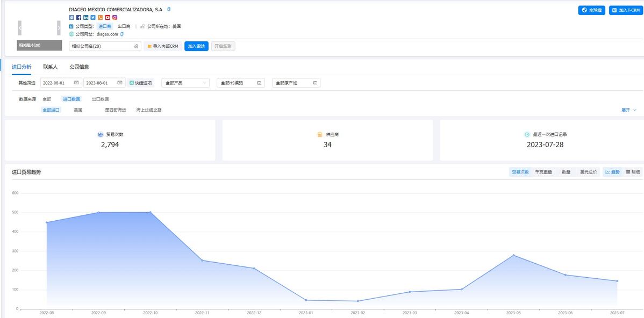This screenshot has height=318, width=644.
Task: Click the 加入雷达 button
Action: pyautogui.click(x=197, y=46)
